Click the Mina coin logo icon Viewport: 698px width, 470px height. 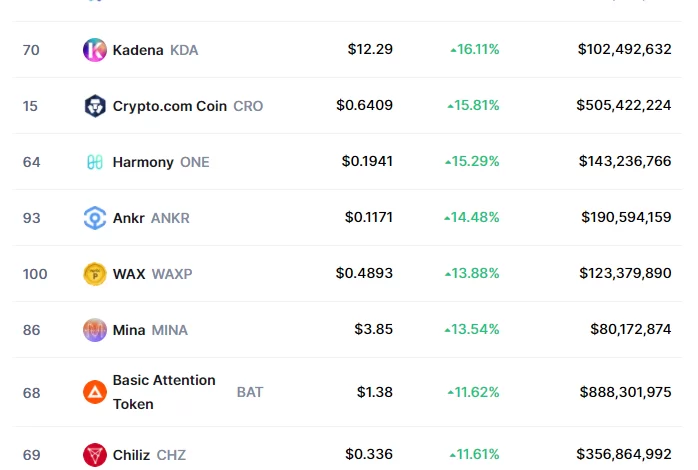[95, 330]
